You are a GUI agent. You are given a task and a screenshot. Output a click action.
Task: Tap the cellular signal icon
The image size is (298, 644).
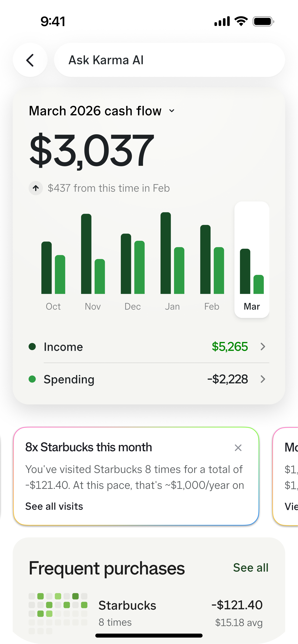pyautogui.click(x=222, y=21)
